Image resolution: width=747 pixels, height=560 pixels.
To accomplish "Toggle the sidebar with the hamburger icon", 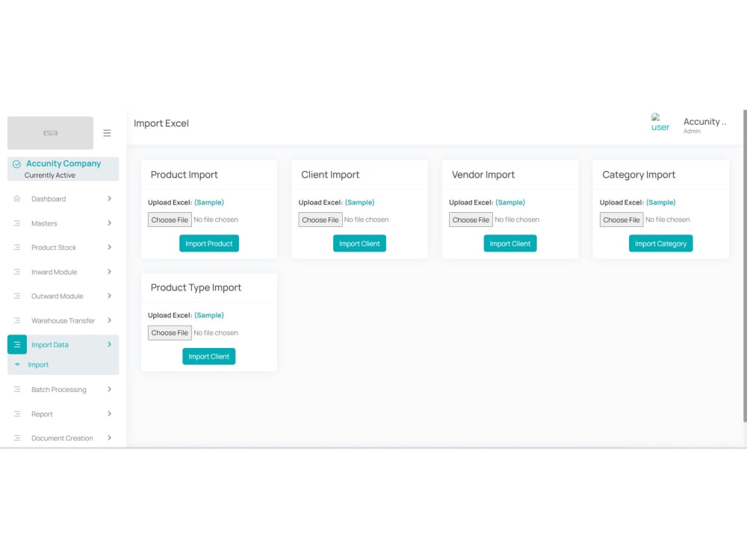I will 107,132.
